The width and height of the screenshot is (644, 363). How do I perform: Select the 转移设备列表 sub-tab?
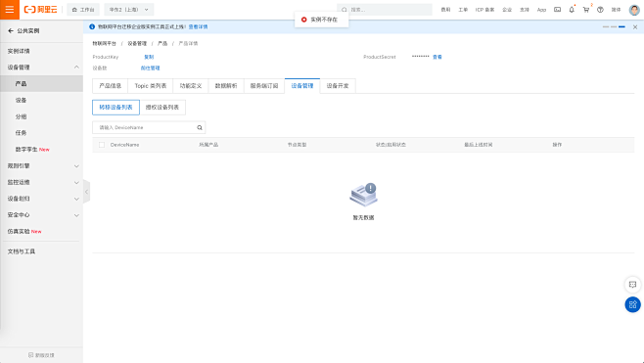[115, 108]
